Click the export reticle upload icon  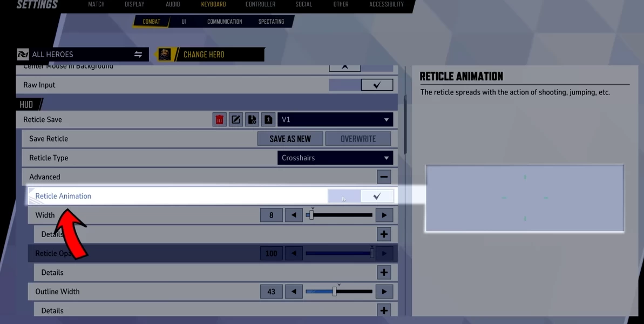coord(268,120)
